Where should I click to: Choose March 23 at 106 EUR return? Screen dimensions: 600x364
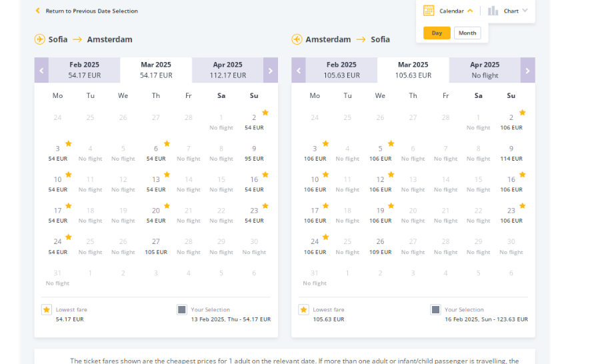tap(511, 215)
